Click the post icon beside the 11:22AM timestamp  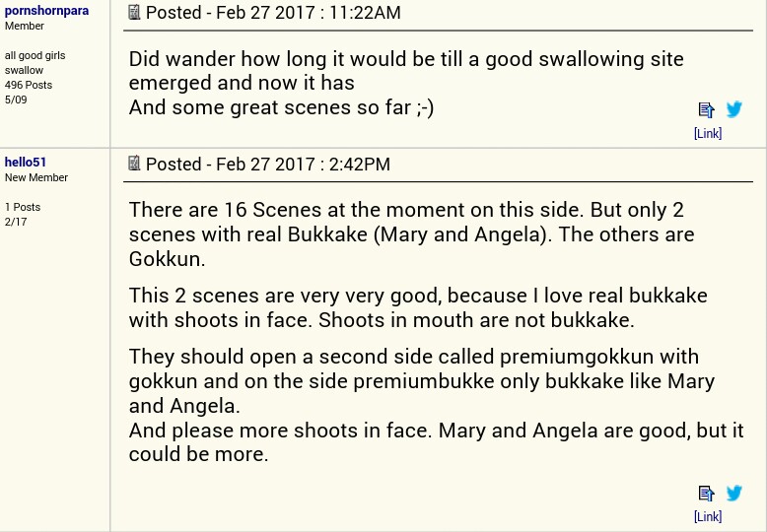coord(134,12)
